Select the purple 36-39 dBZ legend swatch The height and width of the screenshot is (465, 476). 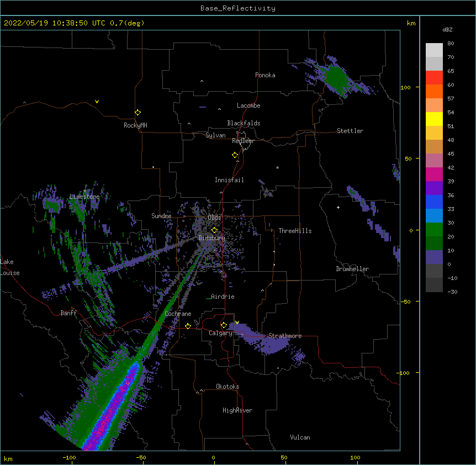click(x=434, y=188)
